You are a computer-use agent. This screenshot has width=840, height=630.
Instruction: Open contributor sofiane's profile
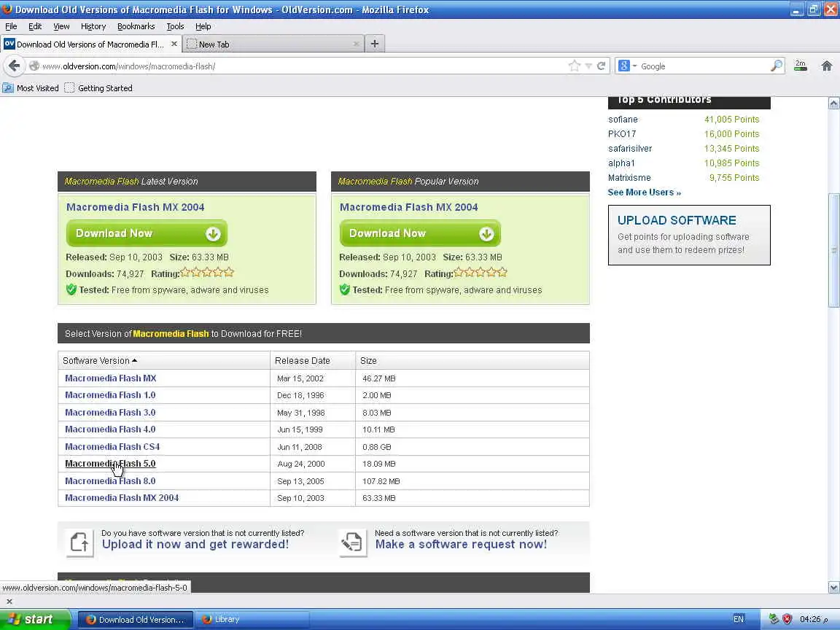coord(623,120)
